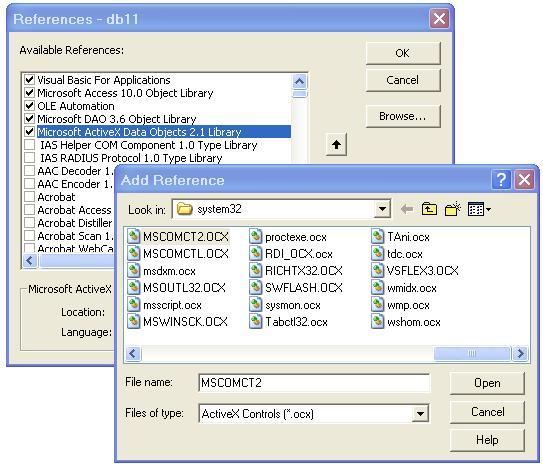Click the Tabctl32.ocx file icon
This screenshot has width=543, height=464.
(256, 322)
